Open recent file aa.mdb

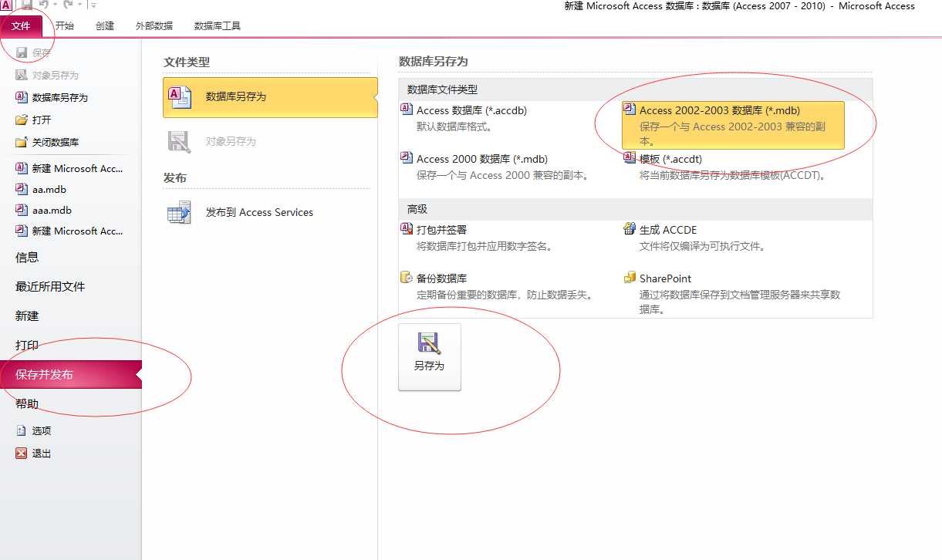(49, 189)
